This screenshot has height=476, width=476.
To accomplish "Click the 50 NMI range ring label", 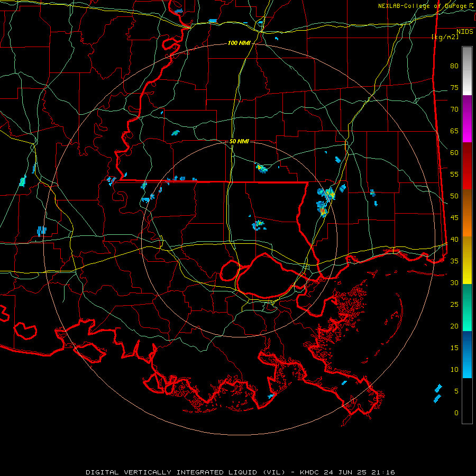I will tap(239, 141).
